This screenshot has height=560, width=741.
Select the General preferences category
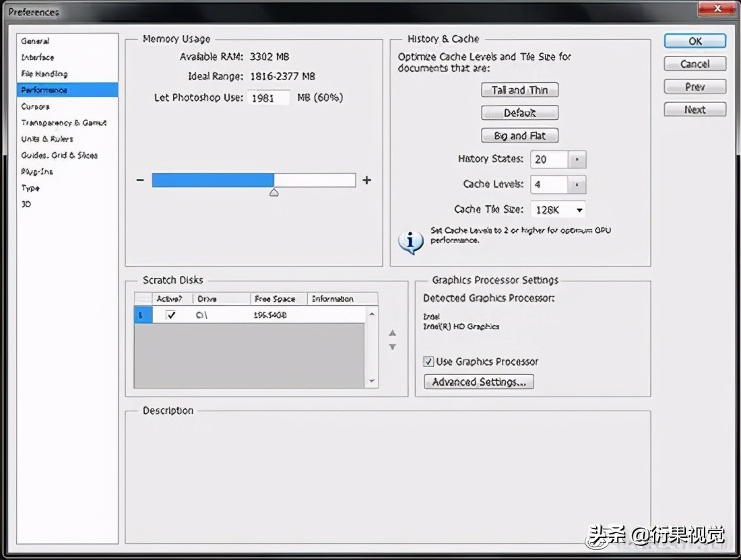pyautogui.click(x=35, y=41)
